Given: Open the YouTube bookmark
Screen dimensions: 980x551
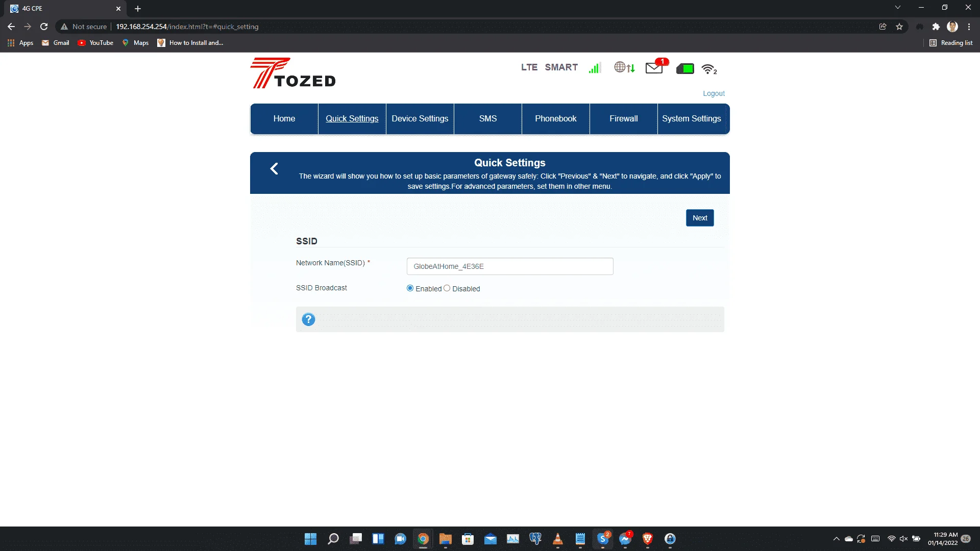Looking at the screenshot, I should click(95, 43).
